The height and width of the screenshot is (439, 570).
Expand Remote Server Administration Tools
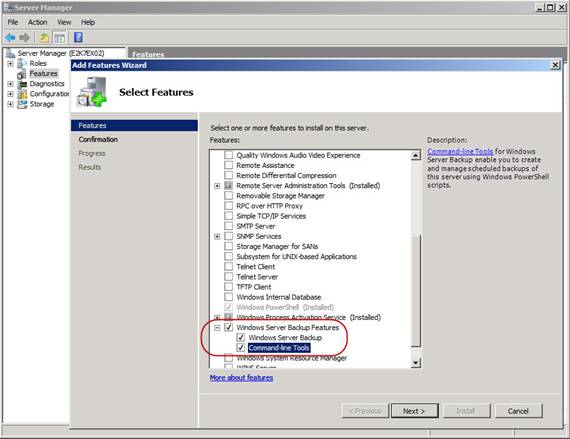tap(217, 186)
